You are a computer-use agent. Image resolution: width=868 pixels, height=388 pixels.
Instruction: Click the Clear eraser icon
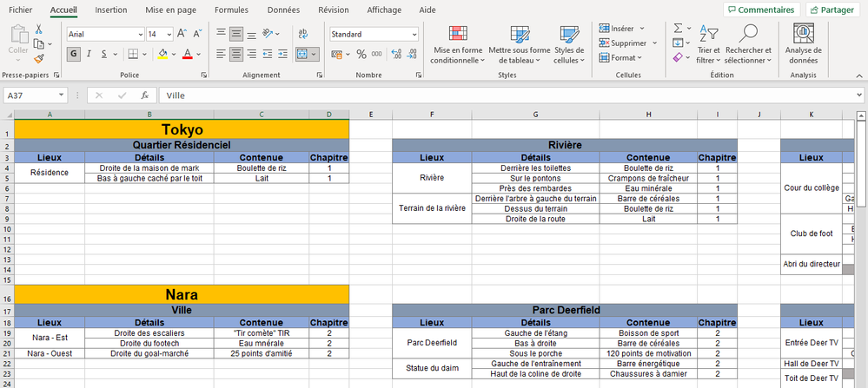pos(678,57)
